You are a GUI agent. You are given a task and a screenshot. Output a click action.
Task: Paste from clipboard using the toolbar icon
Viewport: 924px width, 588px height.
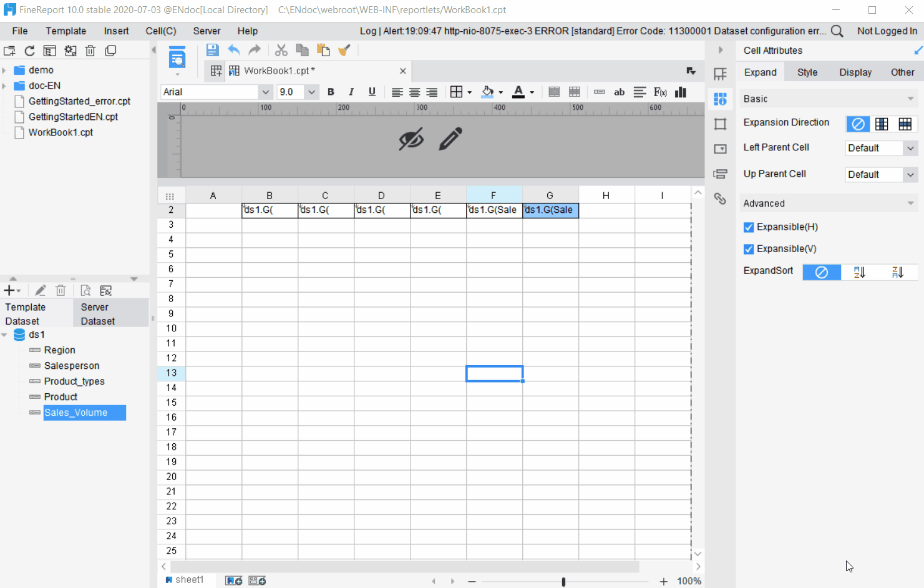[323, 51]
